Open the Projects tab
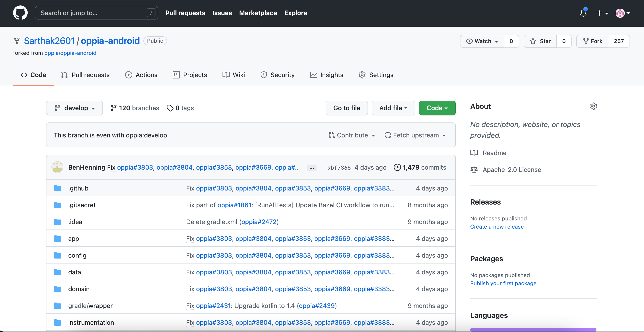The image size is (644, 332). click(190, 75)
